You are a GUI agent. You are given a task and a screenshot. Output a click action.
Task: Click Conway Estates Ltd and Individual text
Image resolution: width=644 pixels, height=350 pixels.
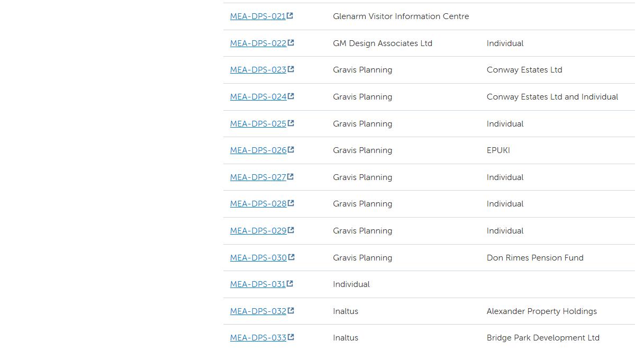pos(552,97)
